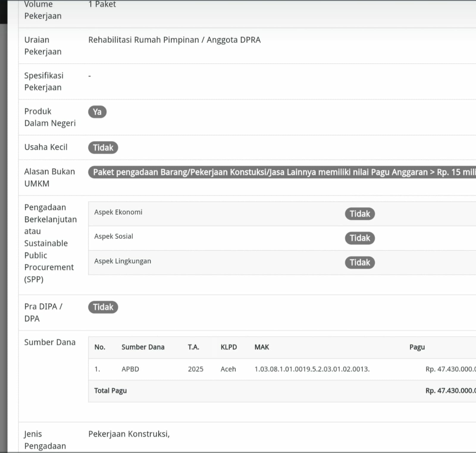Click the Sumber Dana column header

pos(143,347)
